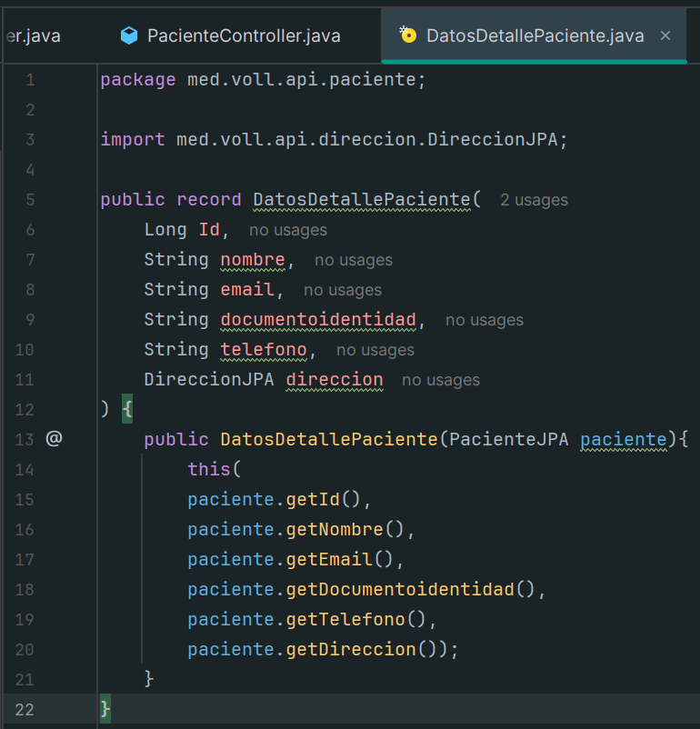The height and width of the screenshot is (729, 700).
Task: Place cursor on 'package' keyword
Action: 138,80
